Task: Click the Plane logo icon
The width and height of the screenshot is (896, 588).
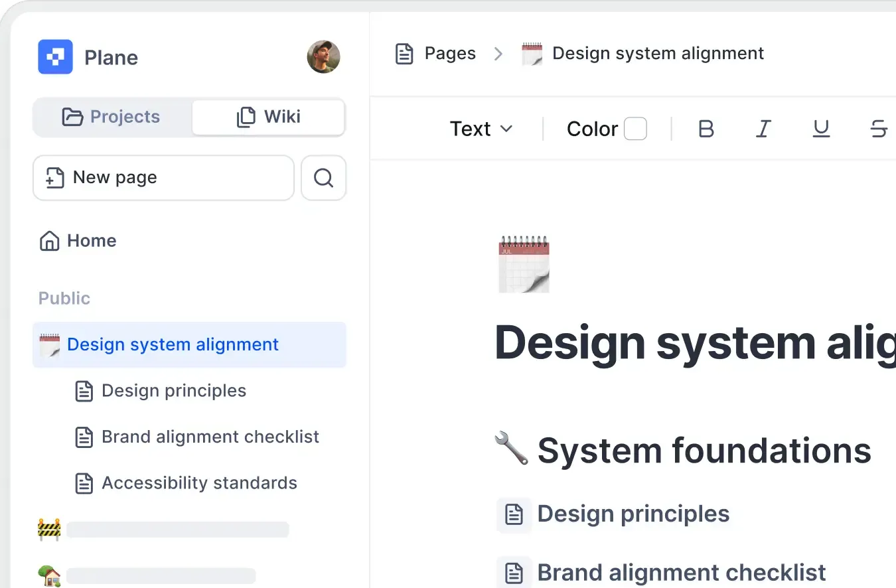Action: pos(55,57)
